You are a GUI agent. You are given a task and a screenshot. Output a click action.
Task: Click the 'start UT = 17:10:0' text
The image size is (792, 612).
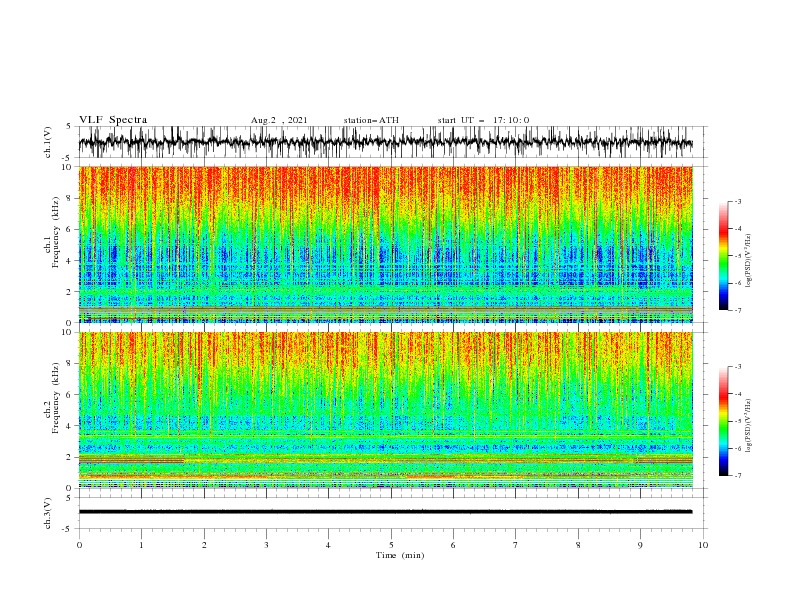[x=483, y=120]
